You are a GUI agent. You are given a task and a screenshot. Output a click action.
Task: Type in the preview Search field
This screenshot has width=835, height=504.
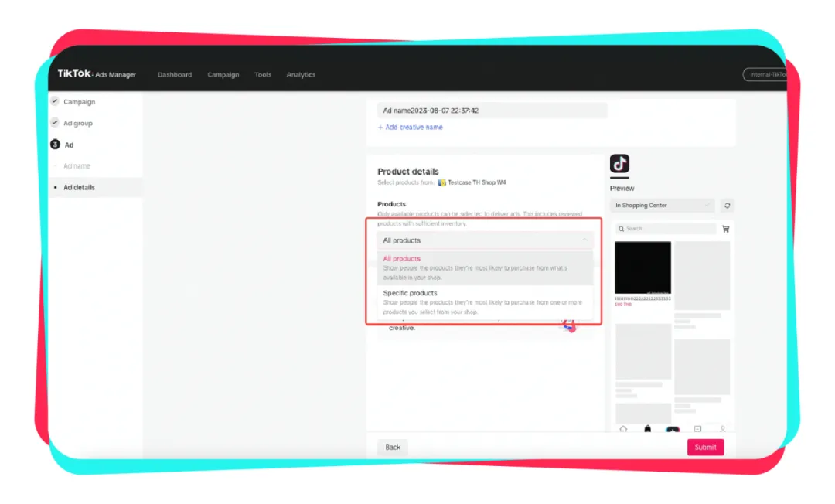coord(665,229)
